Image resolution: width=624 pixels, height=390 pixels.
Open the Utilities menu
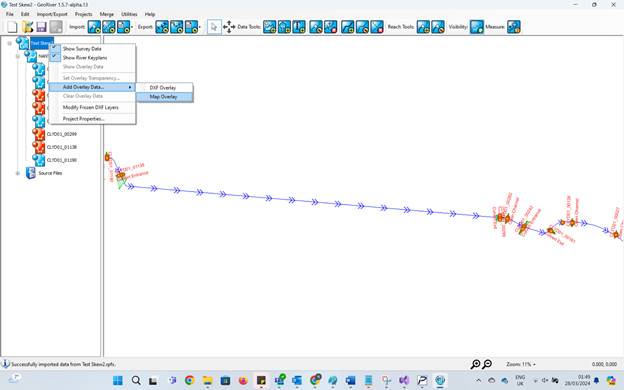[x=129, y=14]
